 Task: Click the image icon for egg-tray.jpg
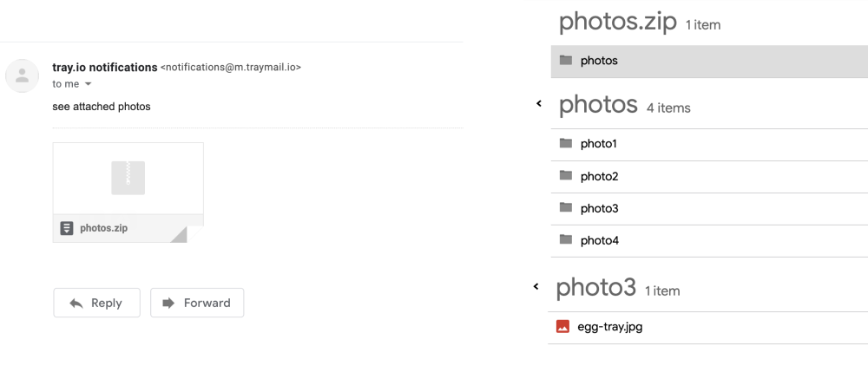562,327
